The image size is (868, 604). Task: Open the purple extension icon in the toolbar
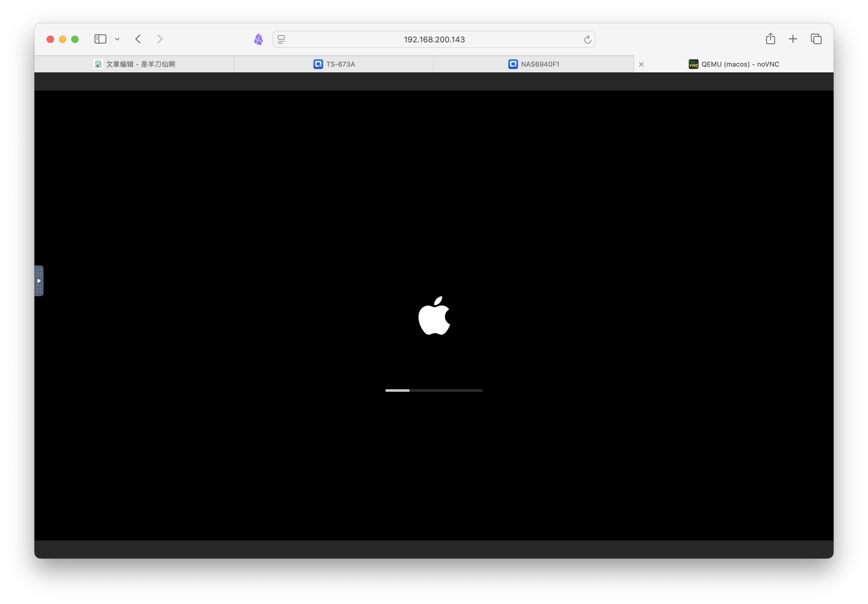click(258, 39)
